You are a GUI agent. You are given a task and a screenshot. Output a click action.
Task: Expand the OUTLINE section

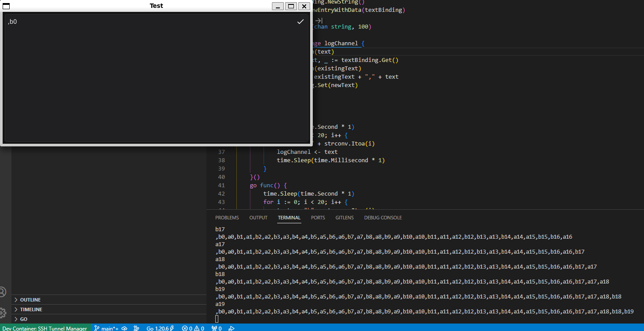point(31,299)
